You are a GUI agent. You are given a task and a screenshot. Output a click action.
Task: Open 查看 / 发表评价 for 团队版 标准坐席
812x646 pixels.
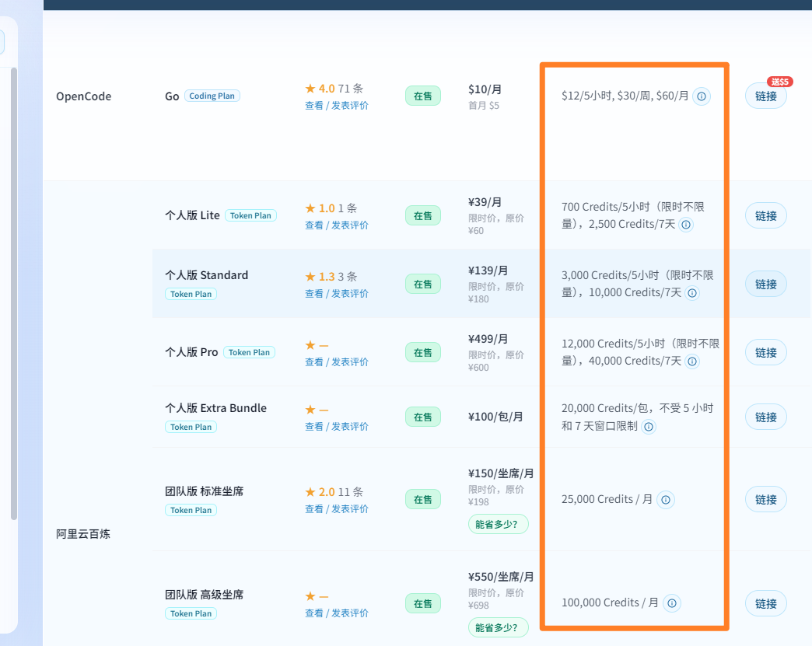pos(337,509)
